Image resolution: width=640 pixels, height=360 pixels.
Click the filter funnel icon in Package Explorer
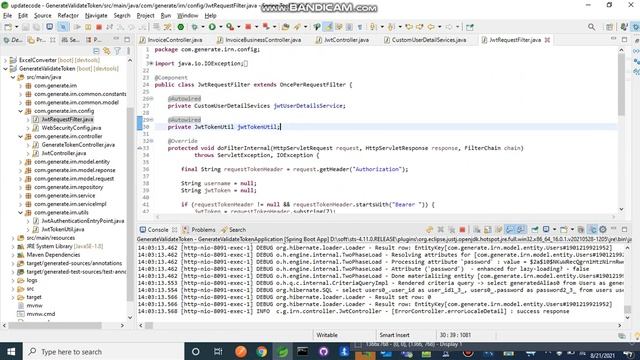117,51
